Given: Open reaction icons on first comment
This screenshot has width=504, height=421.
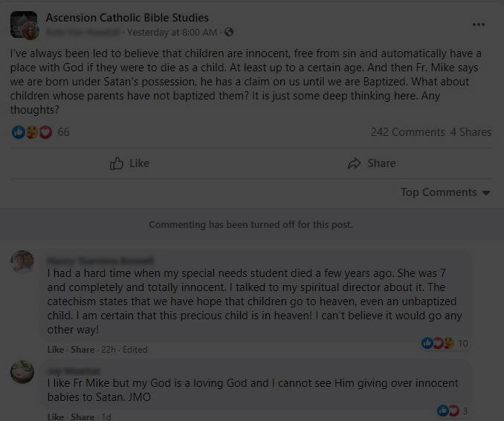Looking at the screenshot, I should click(438, 343).
